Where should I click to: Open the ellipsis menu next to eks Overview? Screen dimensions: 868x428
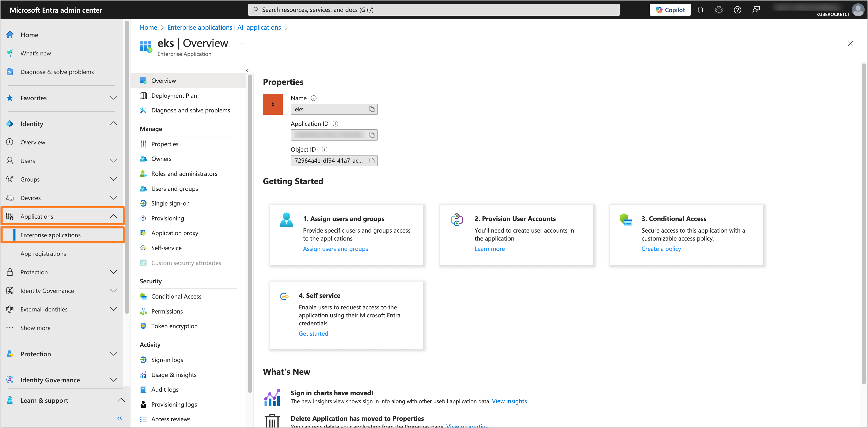click(242, 43)
